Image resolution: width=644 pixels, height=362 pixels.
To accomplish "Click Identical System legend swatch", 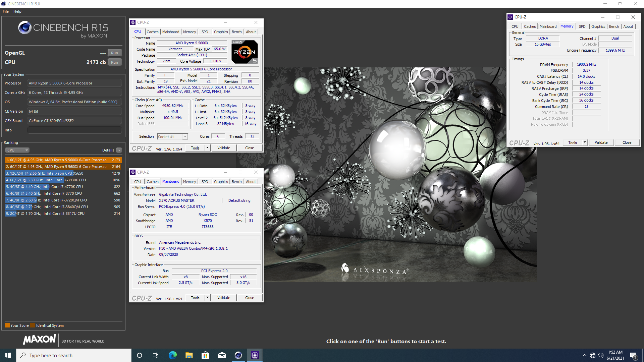I will point(33,325).
